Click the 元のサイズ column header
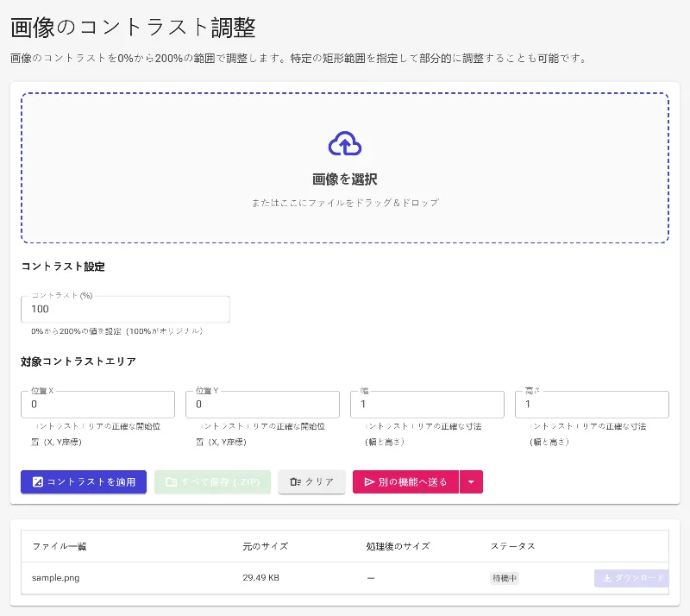This screenshot has height=616, width=690. 266,546
